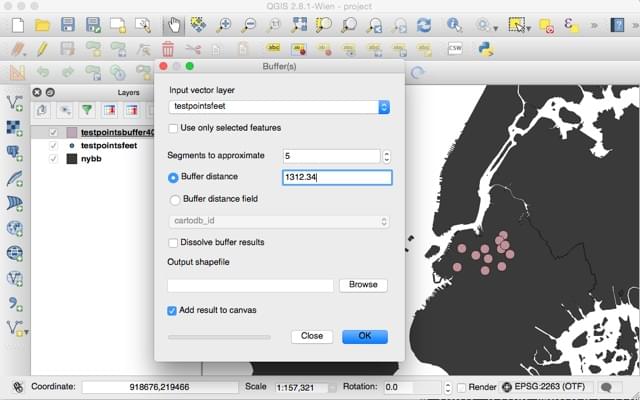This screenshot has height=400, width=640.
Task: Click the Refresh map icon
Action: (x=424, y=25)
